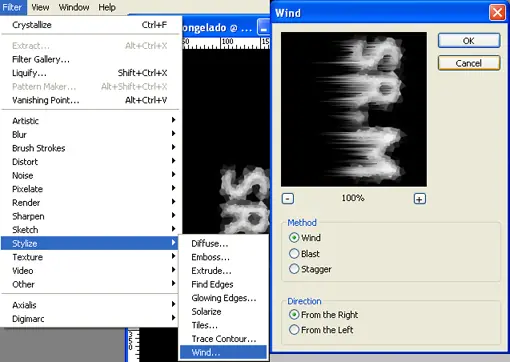
Task: Open the Digimarc plugin submenu
Action: click(90, 319)
